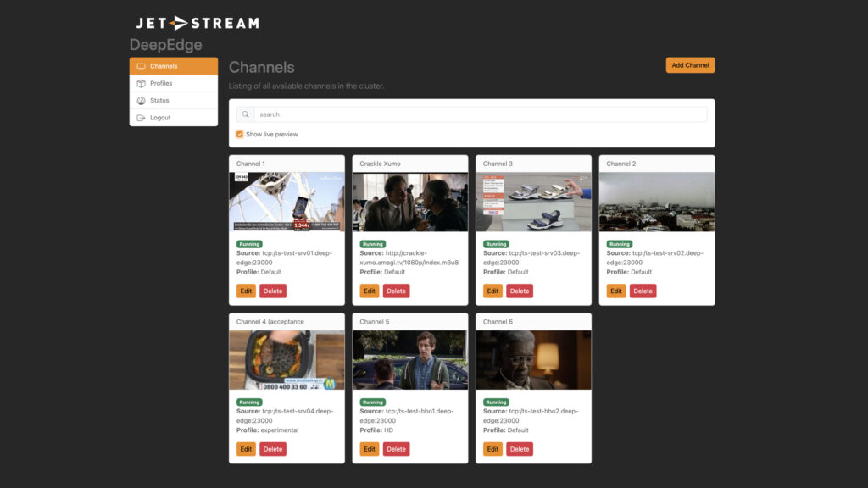Uncheck the Show live preview checkbox
Screen dimensions: 868x488
tap(240, 134)
